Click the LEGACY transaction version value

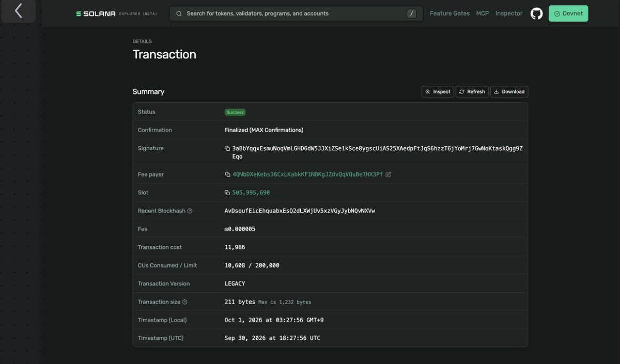coord(235,284)
